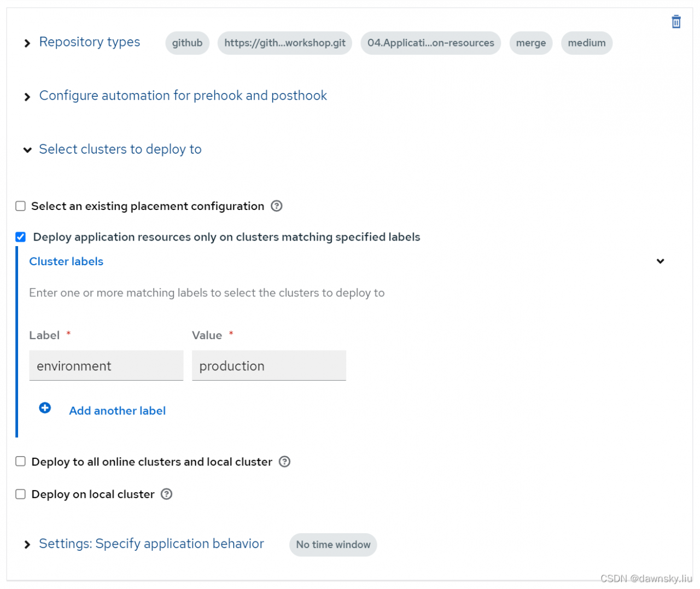Click the environment label input field

pyautogui.click(x=106, y=366)
